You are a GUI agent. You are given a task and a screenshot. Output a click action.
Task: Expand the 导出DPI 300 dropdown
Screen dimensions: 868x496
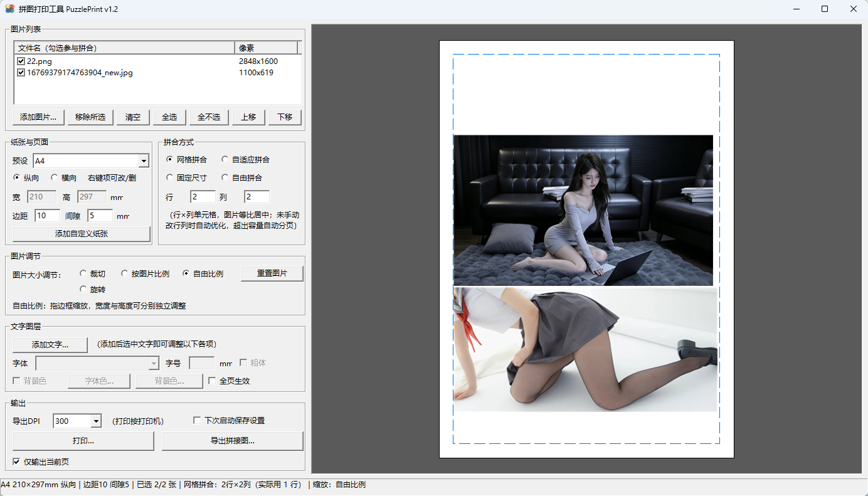(x=96, y=421)
